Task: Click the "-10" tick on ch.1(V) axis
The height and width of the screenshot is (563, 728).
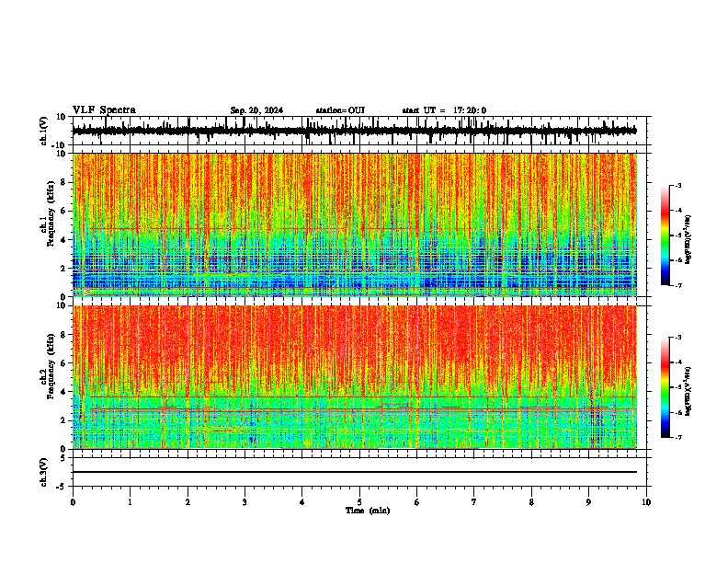Action: coord(60,145)
